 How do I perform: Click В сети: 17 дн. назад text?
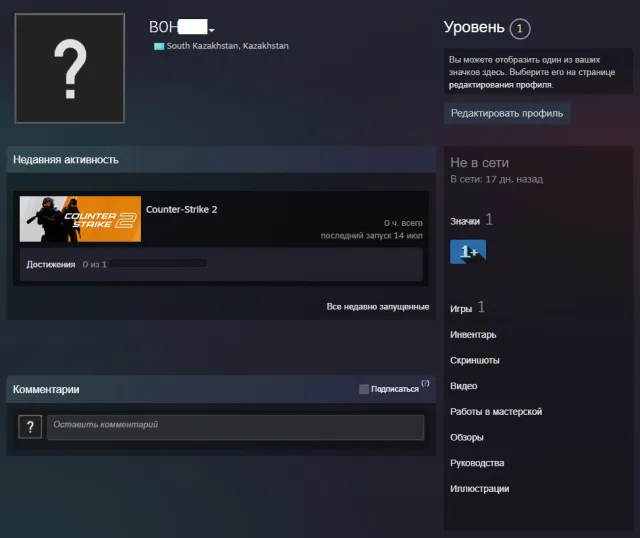point(496,179)
